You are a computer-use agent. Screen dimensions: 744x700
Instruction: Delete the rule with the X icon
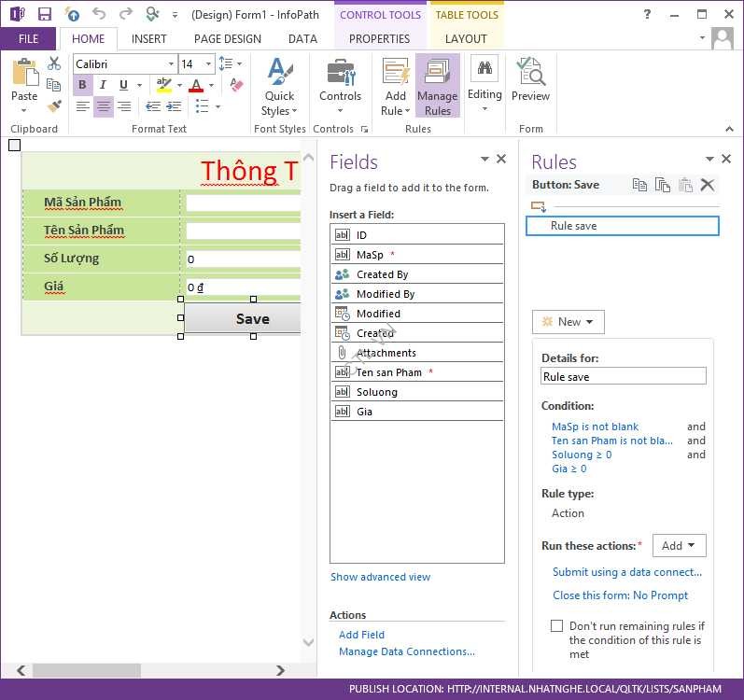[x=708, y=185]
